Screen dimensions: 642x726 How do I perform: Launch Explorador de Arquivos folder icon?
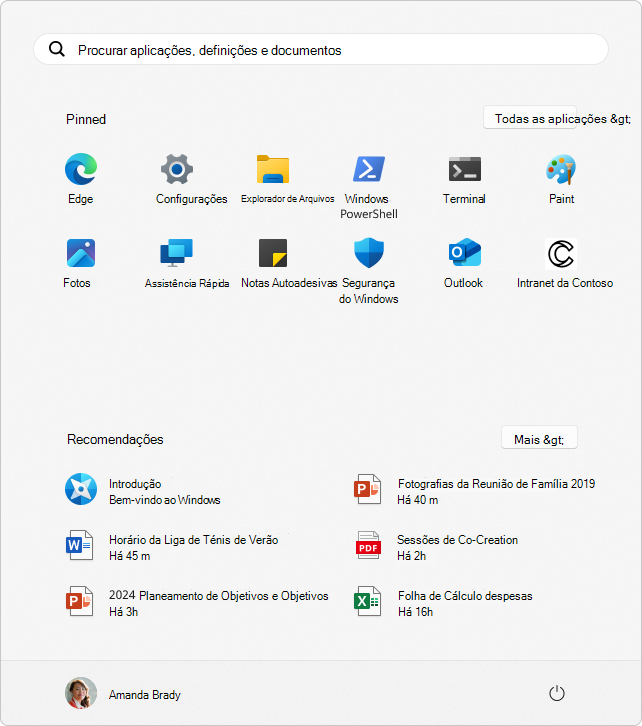click(273, 169)
